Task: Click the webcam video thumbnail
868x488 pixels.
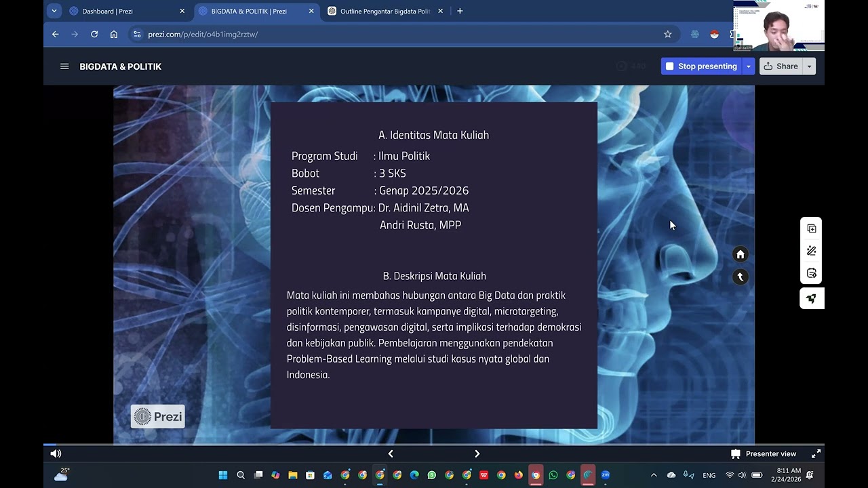Action: pos(778,26)
